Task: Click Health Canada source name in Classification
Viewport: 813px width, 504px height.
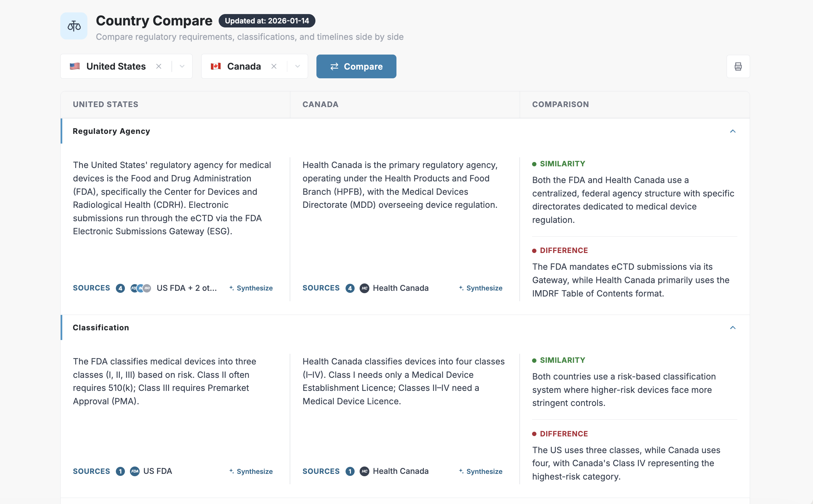Action: pyautogui.click(x=401, y=471)
